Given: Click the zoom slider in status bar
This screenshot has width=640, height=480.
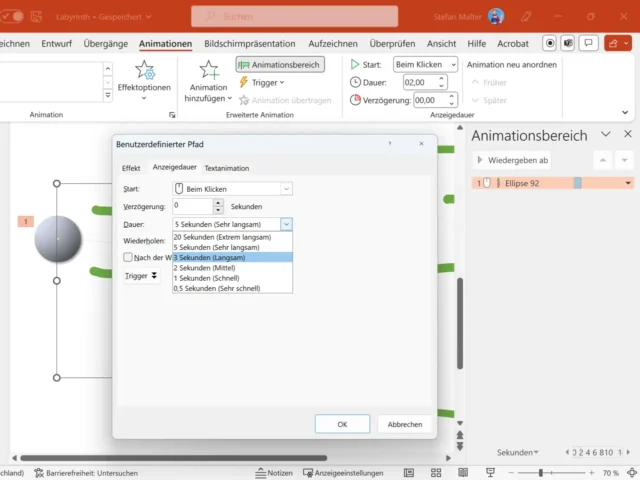Looking at the screenshot, I should tap(541, 472).
